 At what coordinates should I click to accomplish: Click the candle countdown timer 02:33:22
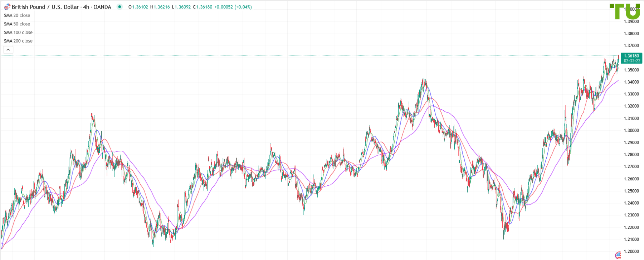(x=631, y=61)
